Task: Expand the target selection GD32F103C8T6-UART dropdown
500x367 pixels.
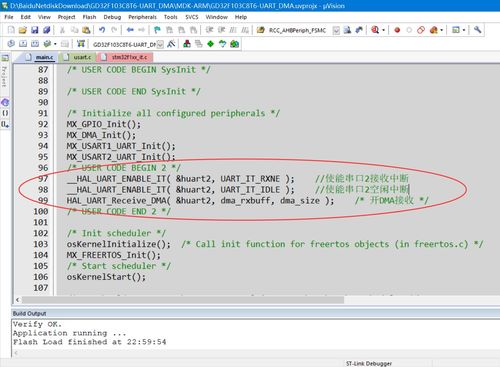Action: click(160, 44)
